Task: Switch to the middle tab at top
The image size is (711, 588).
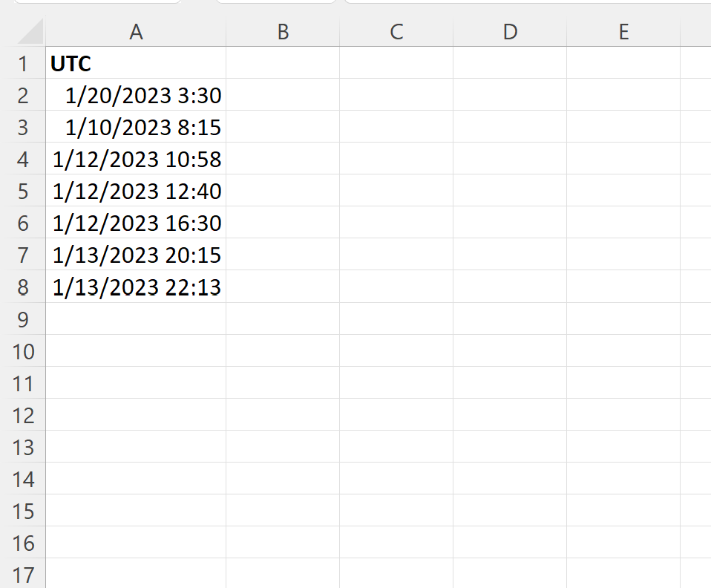Action: click(x=275, y=4)
